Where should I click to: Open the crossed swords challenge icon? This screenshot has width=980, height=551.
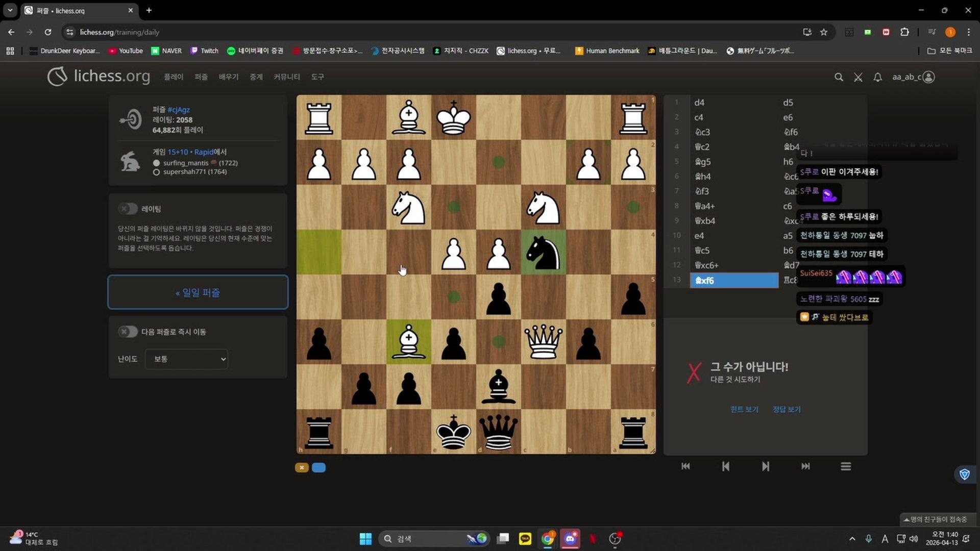858,77
